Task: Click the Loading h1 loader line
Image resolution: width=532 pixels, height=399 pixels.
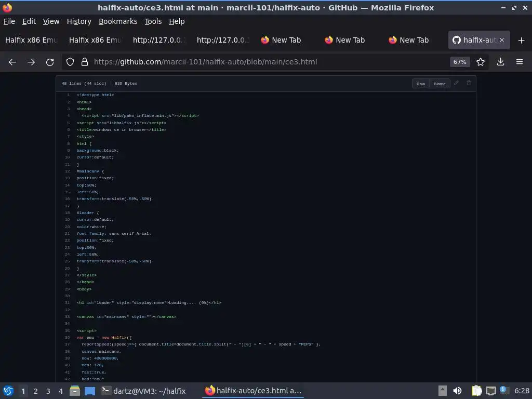Action: pos(149,303)
